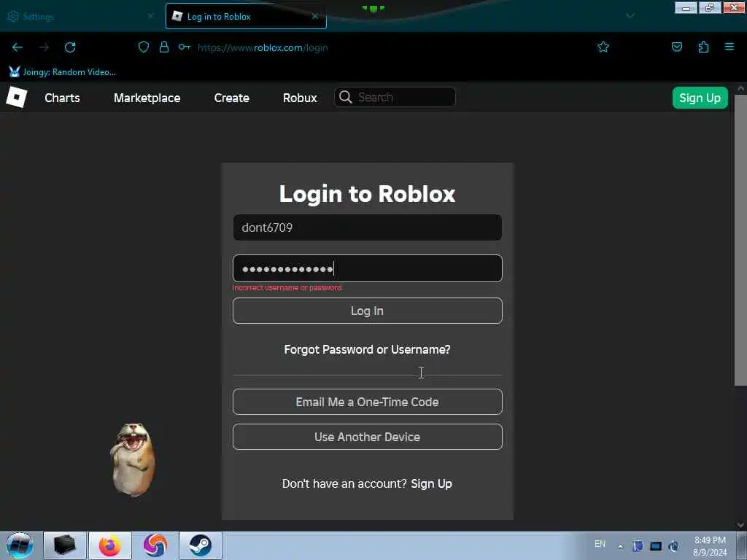Click the Sign Up link below the form
Screen dimensions: 747x560
coord(432,484)
